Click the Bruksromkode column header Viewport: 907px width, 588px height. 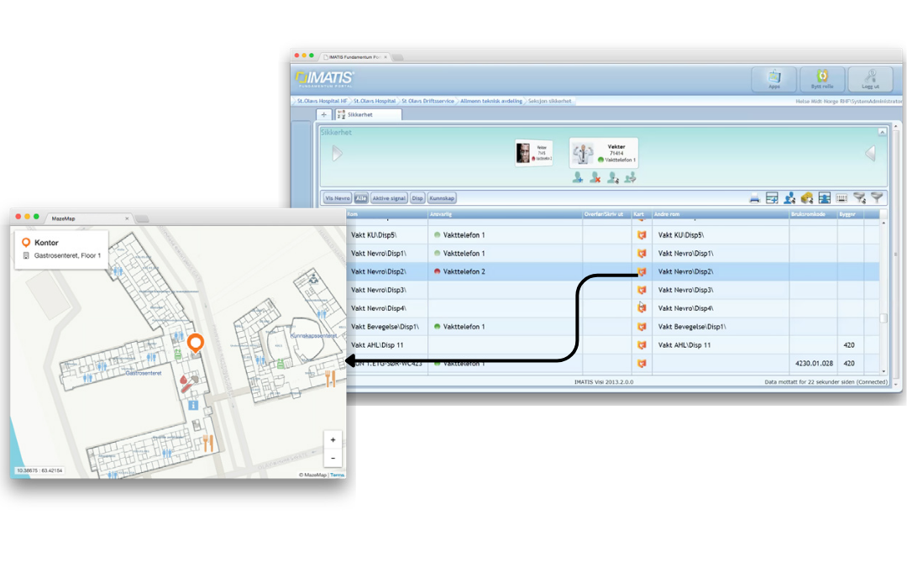813,214
